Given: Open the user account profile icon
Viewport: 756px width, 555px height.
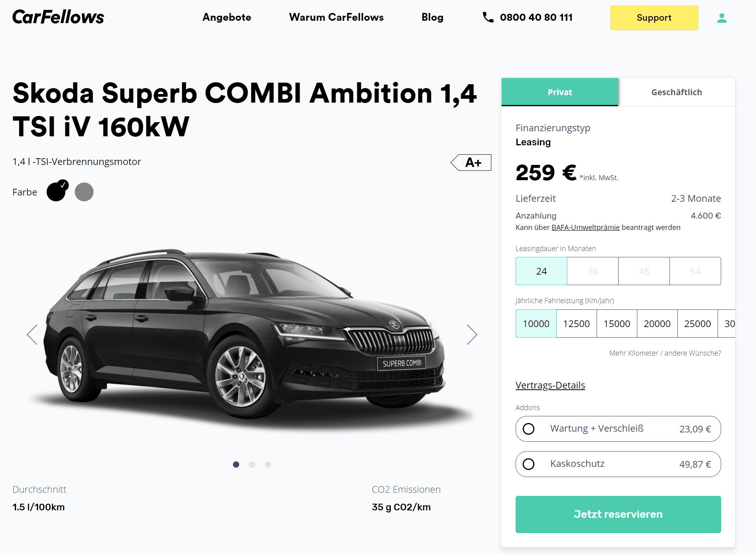Looking at the screenshot, I should [722, 18].
